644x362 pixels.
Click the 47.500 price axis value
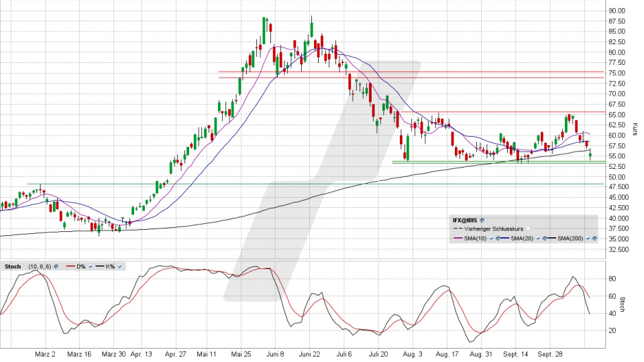619,187
